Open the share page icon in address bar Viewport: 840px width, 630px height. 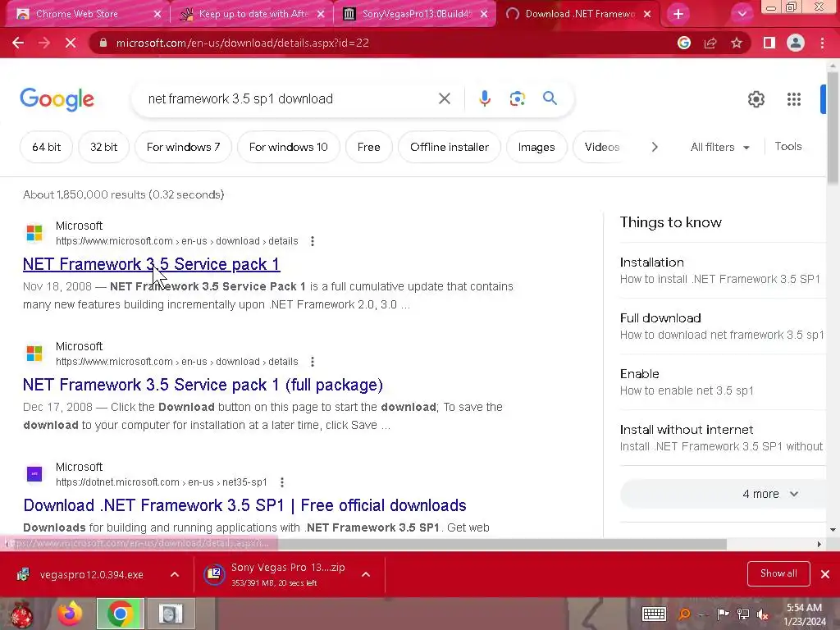pyautogui.click(x=710, y=43)
